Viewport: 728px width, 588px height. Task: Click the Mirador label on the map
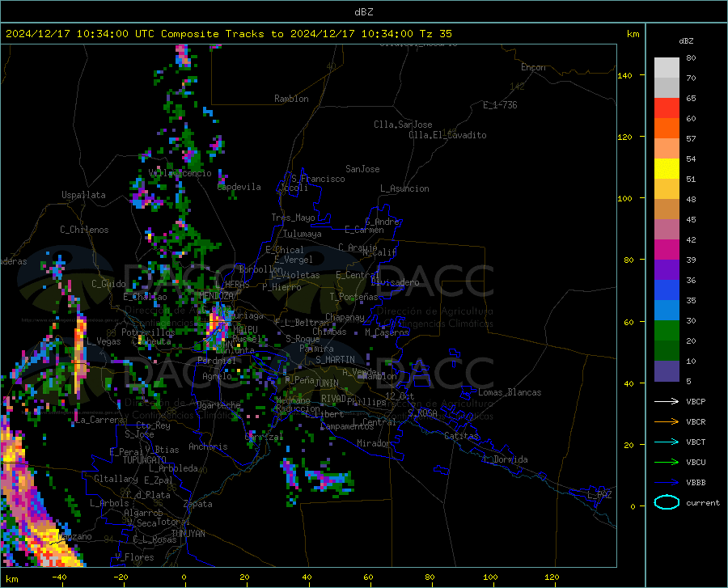point(374,443)
